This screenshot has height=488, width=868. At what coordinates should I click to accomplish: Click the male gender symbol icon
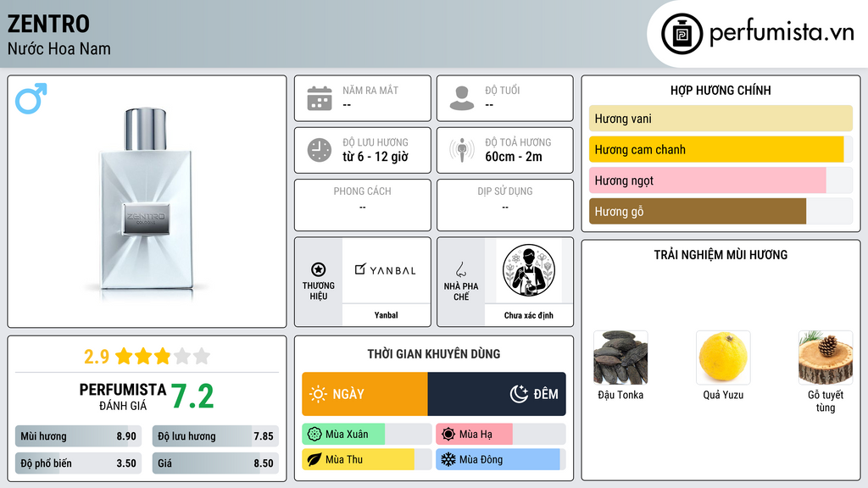pyautogui.click(x=31, y=98)
